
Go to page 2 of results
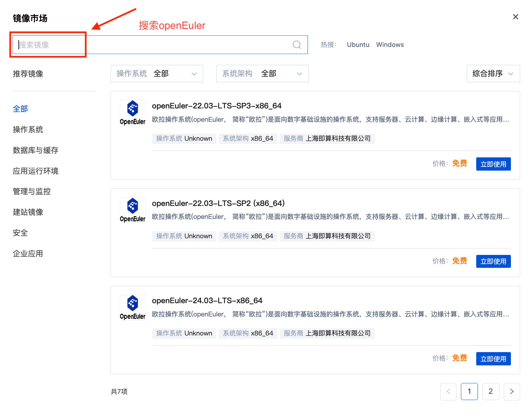pyautogui.click(x=491, y=392)
